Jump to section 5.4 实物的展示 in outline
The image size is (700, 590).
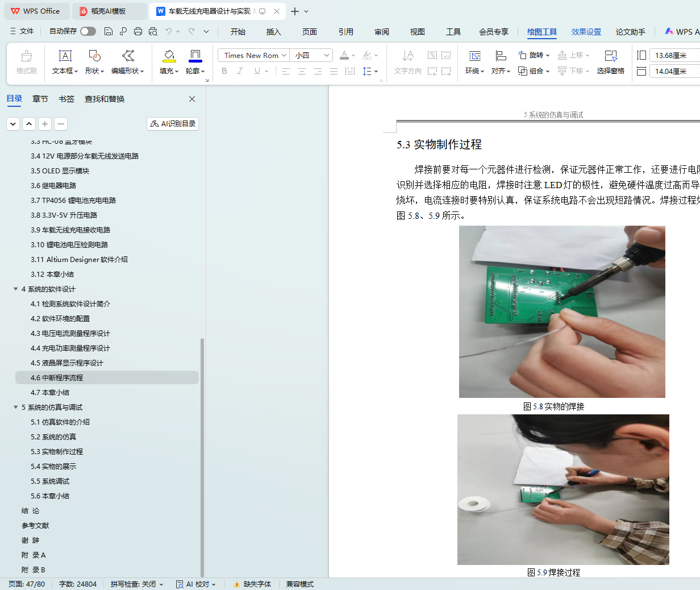[53, 467]
